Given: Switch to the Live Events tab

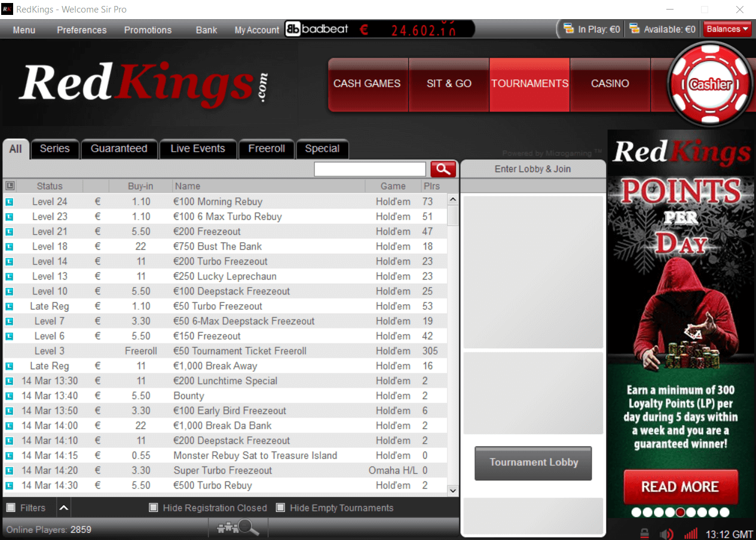Looking at the screenshot, I should click(198, 149).
